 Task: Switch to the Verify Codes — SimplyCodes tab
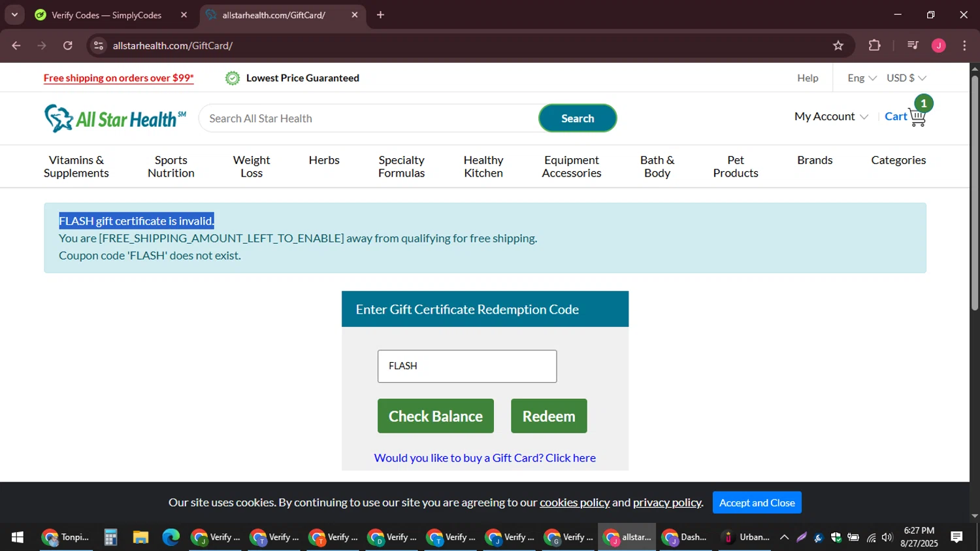point(107,15)
